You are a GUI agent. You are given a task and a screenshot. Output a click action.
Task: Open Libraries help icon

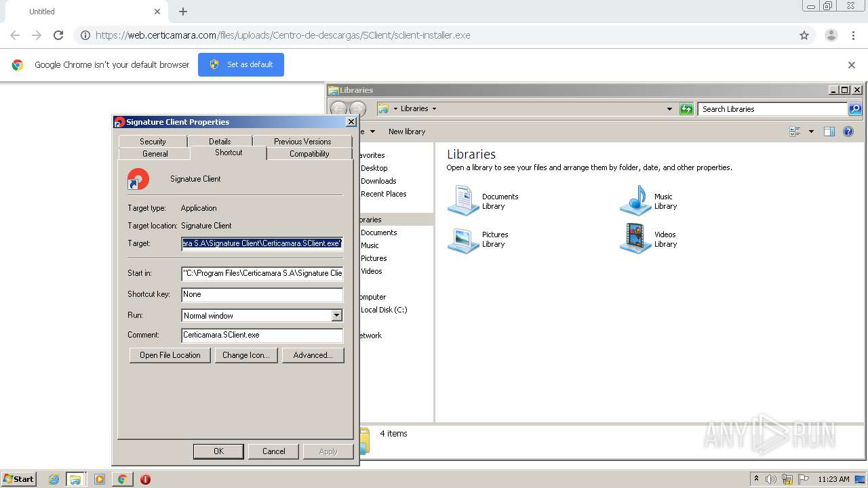point(848,131)
